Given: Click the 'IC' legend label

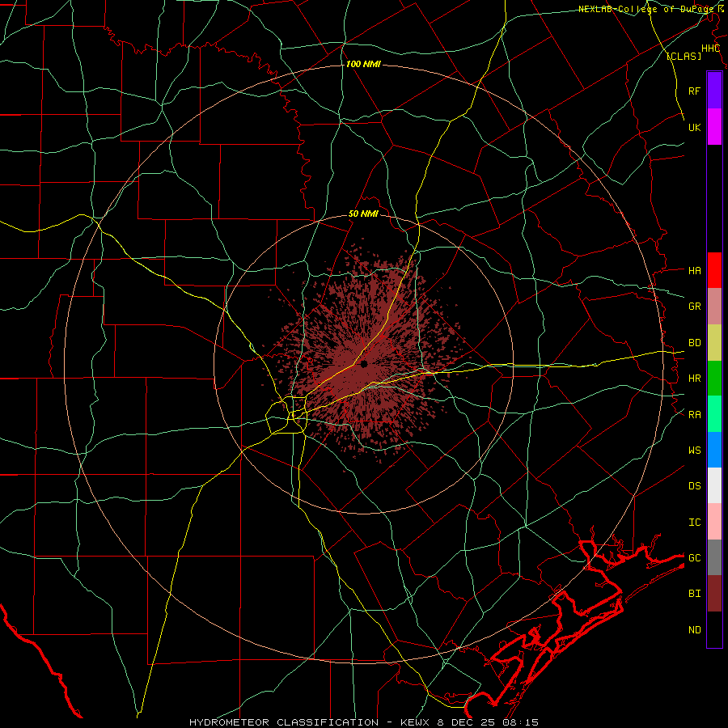Looking at the screenshot, I should [695, 522].
